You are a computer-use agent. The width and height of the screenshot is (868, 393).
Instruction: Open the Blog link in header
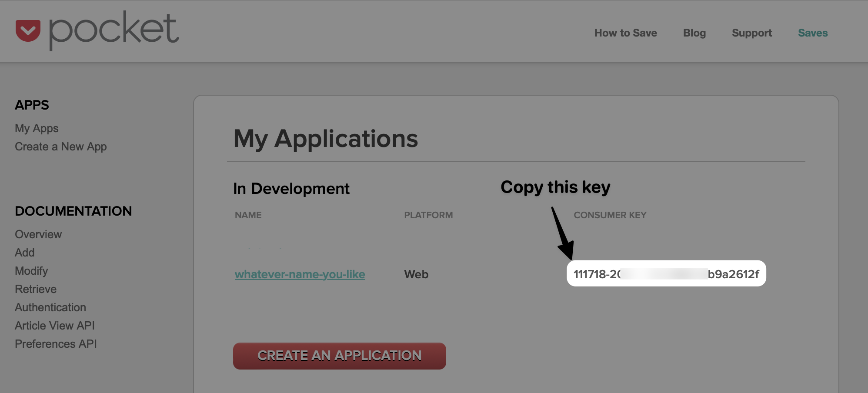click(x=694, y=33)
